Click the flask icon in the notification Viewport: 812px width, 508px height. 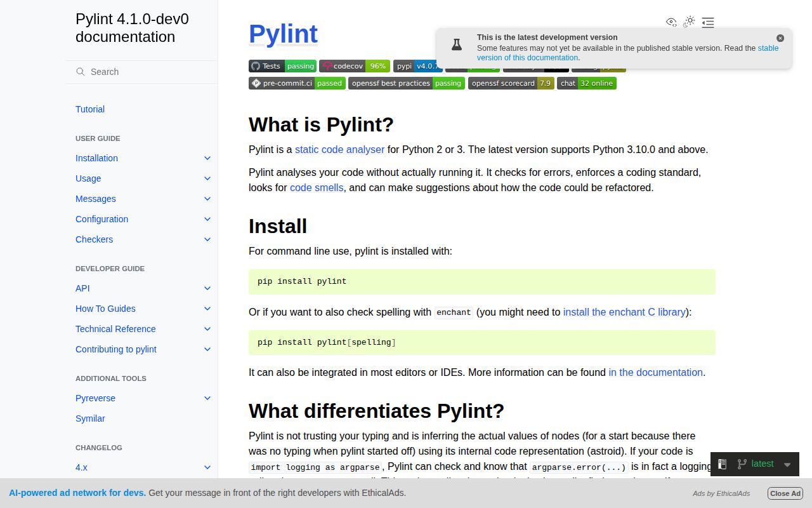457,44
